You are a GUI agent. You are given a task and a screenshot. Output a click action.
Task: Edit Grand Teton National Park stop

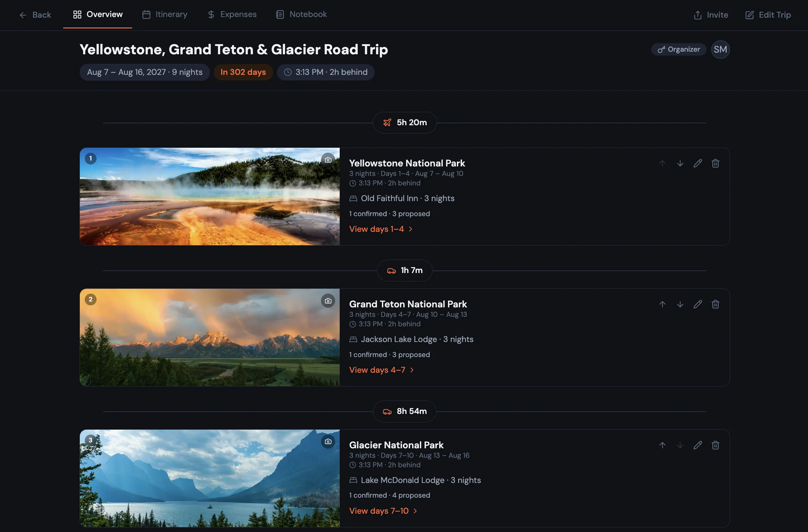pyautogui.click(x=698, y=304)
